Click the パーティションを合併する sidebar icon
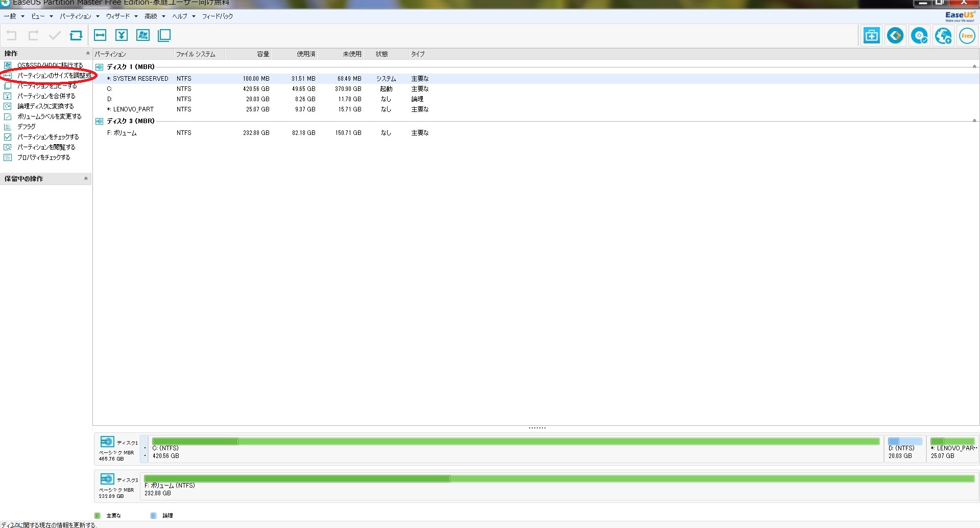Screen dimensions: 980x528 tap(8, 96)
